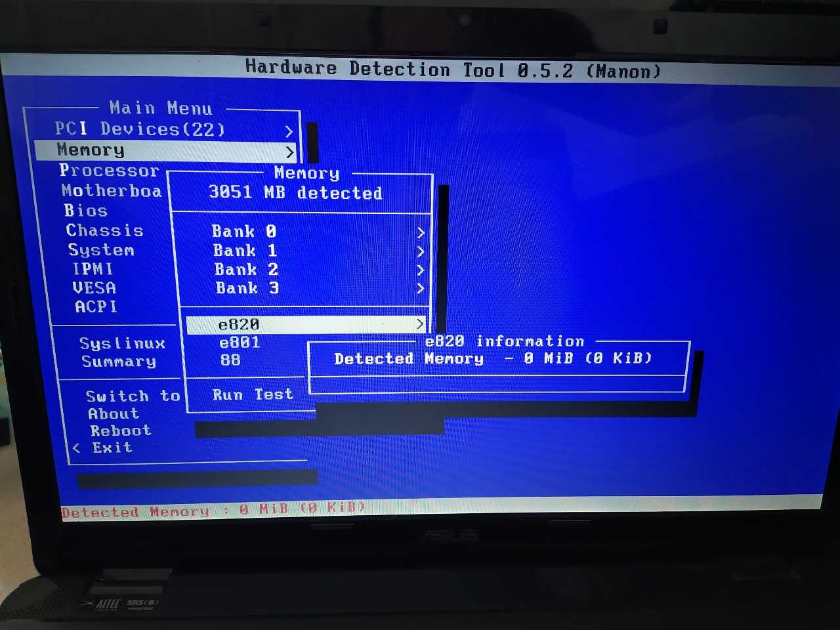Screen dimensions: 840x630
Task: Open the Motherboard menu entry
Action: pyautogui.click(x=112, y=191)
